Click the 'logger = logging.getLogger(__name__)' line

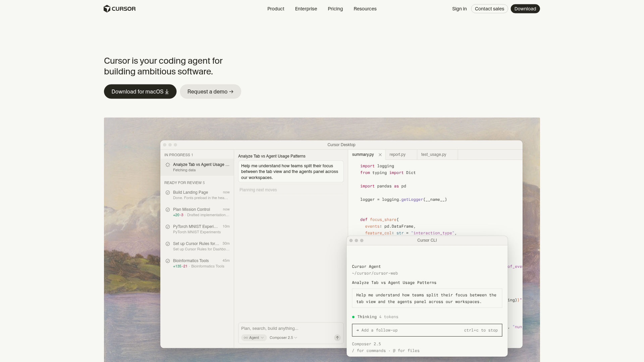[x=404, y=199]
